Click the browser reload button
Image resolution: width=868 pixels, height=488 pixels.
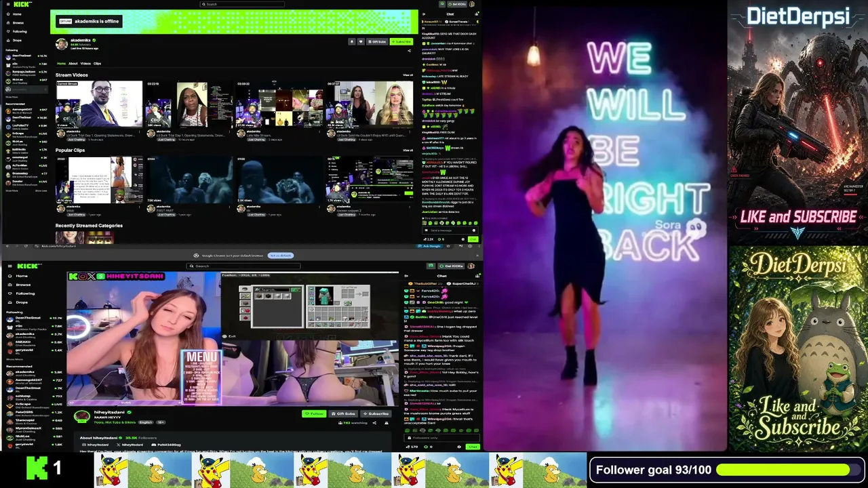[26, 246]
